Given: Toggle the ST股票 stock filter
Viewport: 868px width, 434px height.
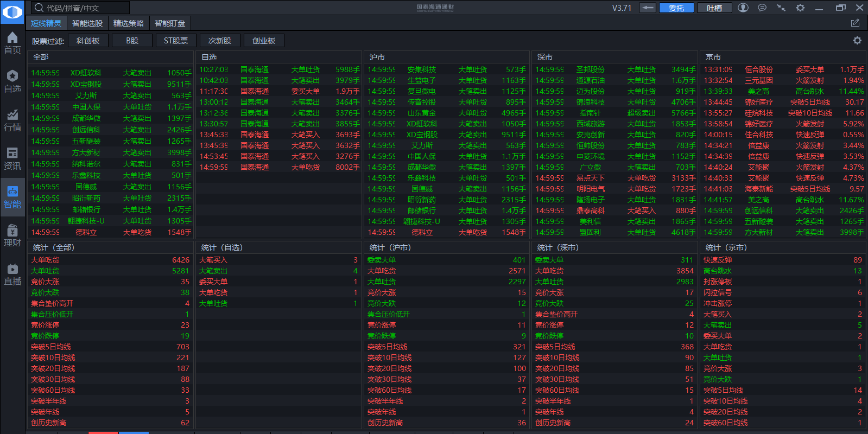Looking at the screenshot, I should click(176, 41).
